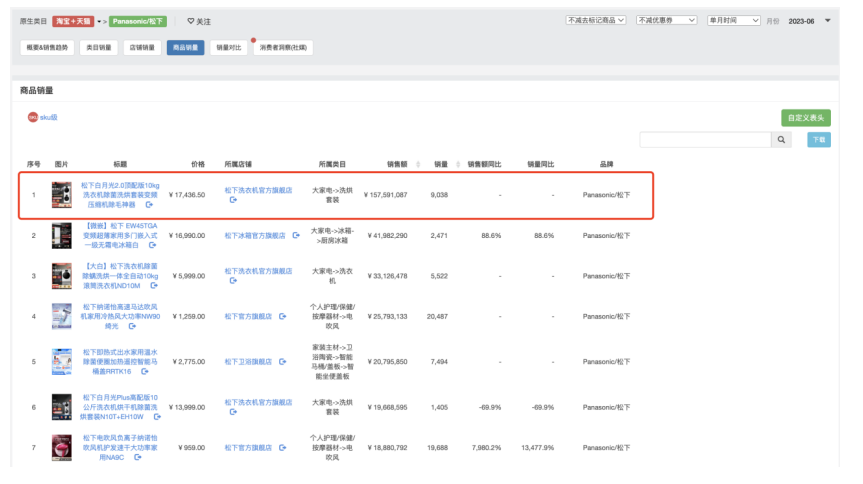Open product title 松下电吹风负离子纳诺怡
Screen dimensions: 863x484
[120, 448]
